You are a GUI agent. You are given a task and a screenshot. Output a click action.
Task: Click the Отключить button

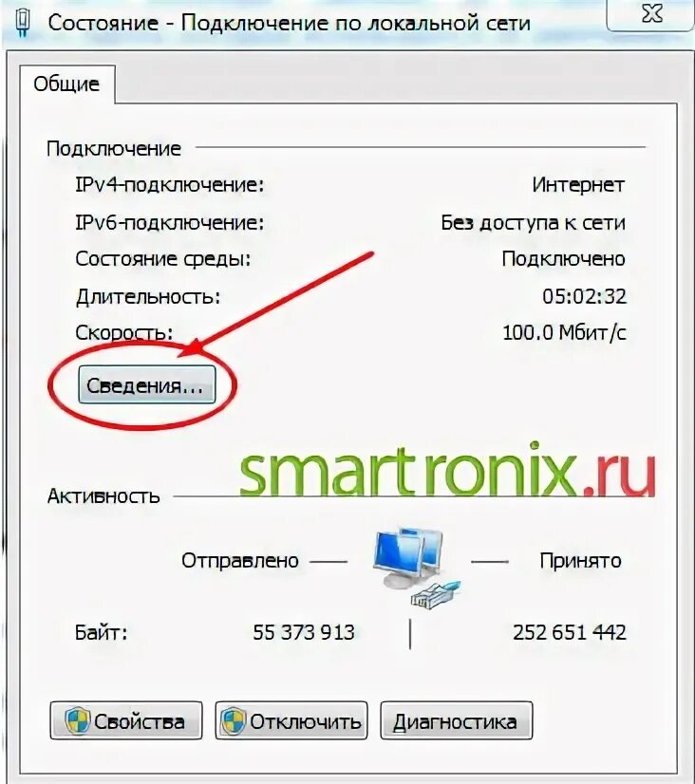pyautogui.click(x=291, y=720)
